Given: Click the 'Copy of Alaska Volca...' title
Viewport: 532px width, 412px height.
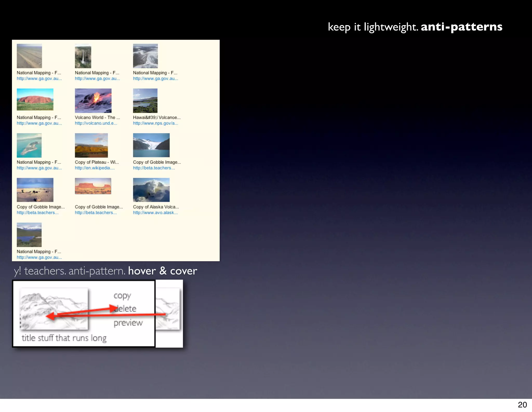Looking at the screenshot, I should 156,207.
